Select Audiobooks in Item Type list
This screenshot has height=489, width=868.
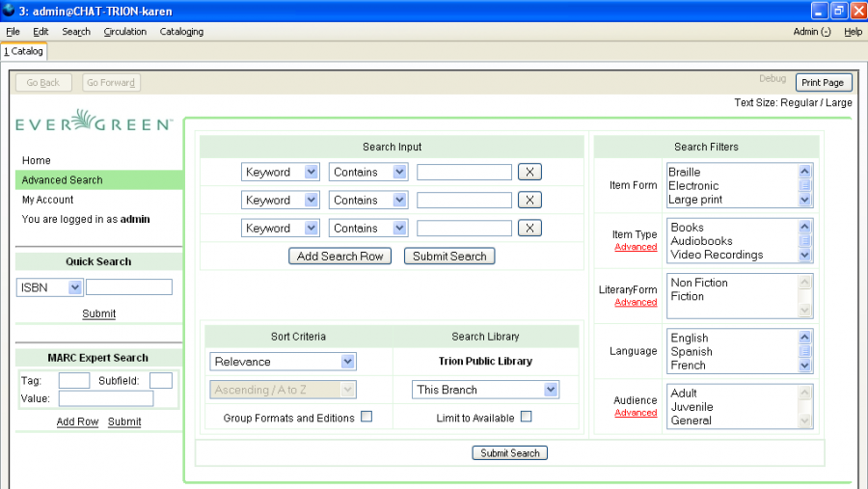click(701, 241)
